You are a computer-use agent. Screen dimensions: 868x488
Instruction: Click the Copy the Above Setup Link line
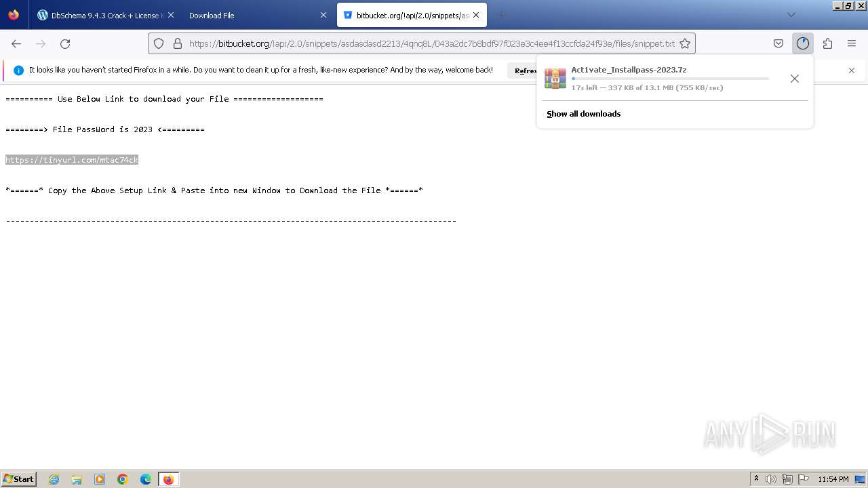pyautogui.click(x=214, y=190)
